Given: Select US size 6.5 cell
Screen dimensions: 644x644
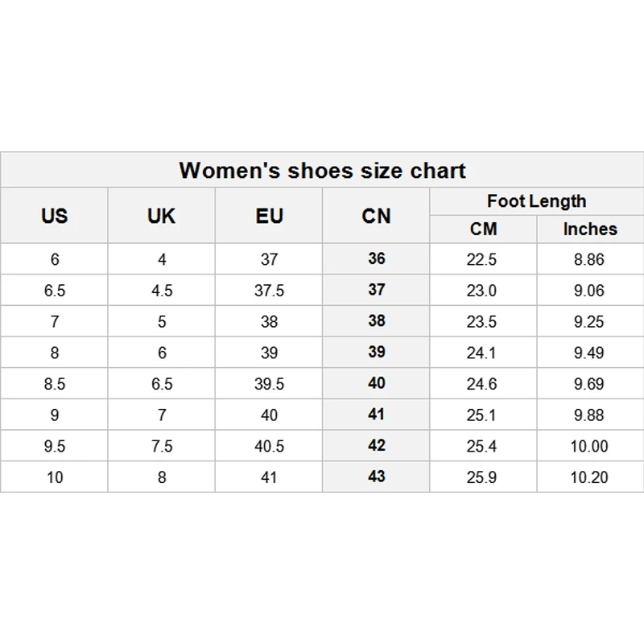Looking at the screenshot, I should click(x=54, y=291).
